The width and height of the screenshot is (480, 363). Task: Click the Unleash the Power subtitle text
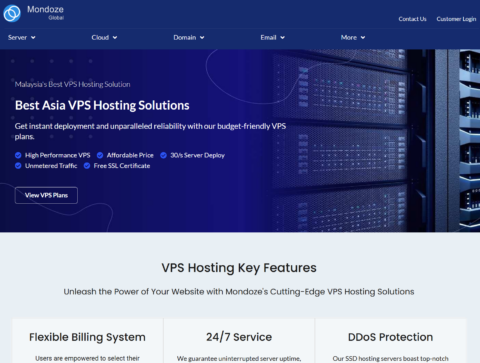pos(239,292)
